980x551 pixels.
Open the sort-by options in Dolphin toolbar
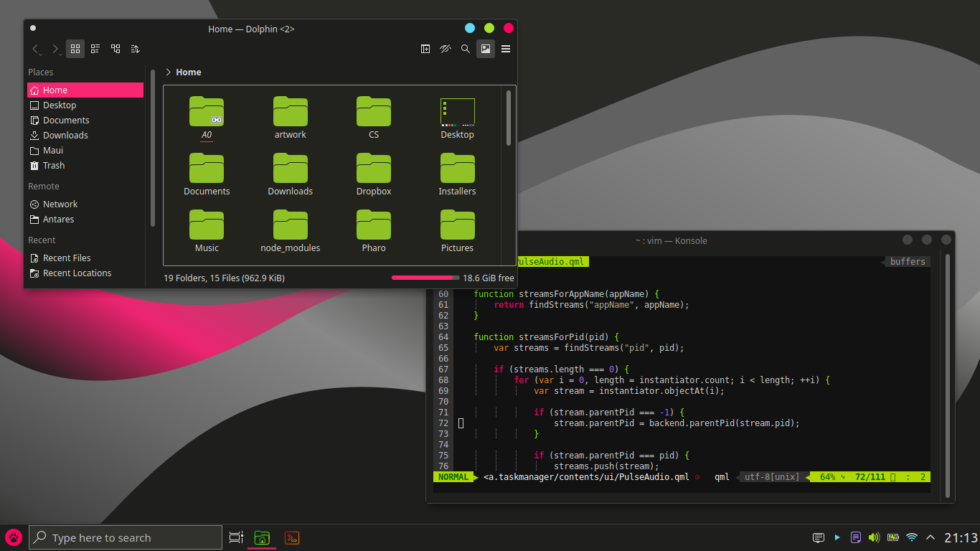click(x=136, y=49)
